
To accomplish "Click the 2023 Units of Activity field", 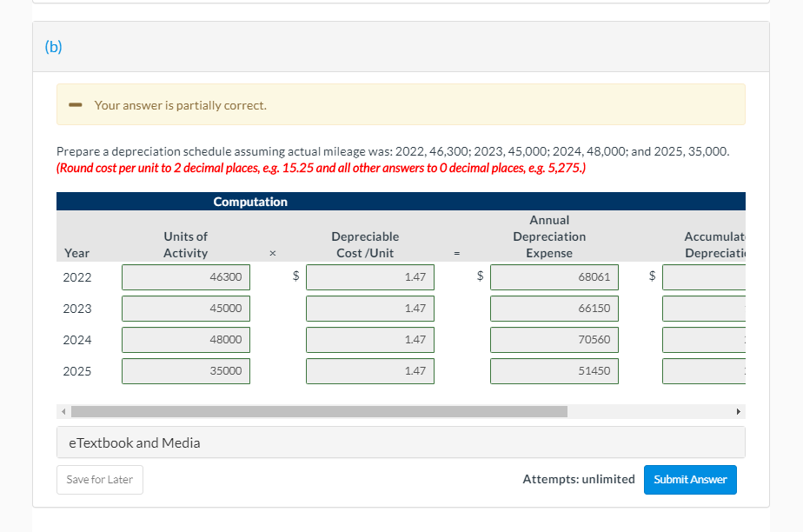I will (x=186, y=309).
